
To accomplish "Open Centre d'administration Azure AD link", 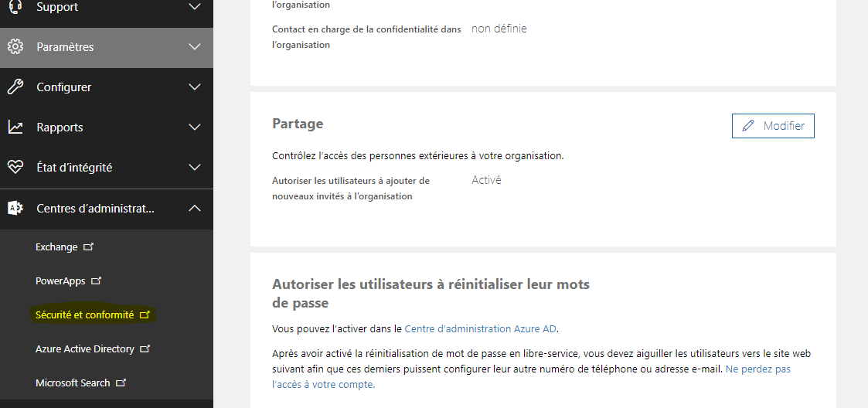I will point(481,329).
